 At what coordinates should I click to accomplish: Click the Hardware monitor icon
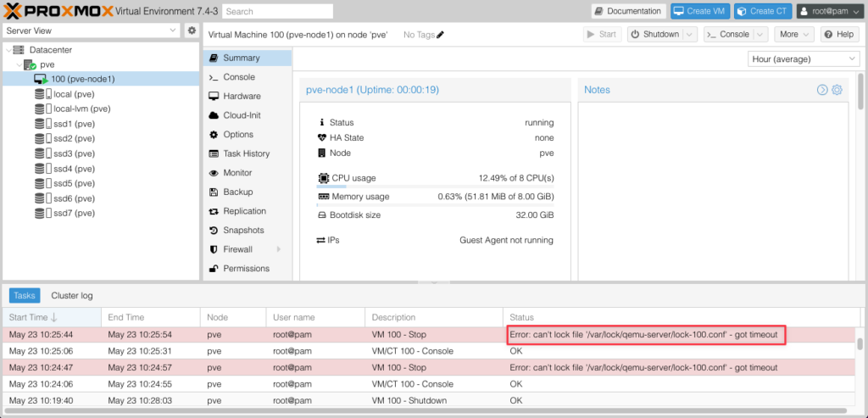click(x=213, y=97)
